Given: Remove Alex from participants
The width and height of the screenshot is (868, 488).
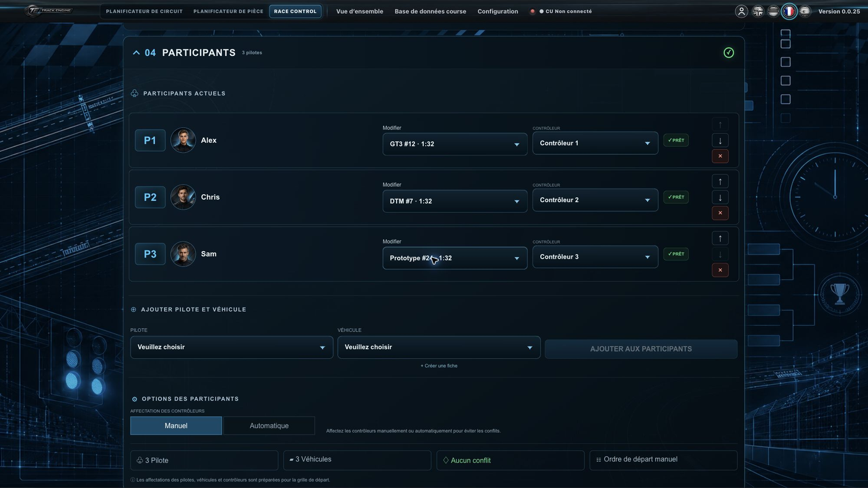Looking at the screenshot, I should coord(720,156).
